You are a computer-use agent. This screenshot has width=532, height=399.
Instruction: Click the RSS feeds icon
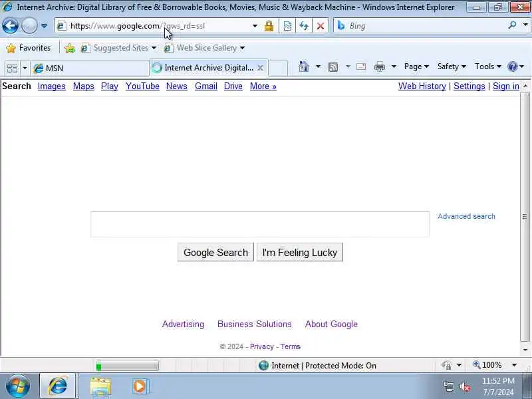point(333,67)
